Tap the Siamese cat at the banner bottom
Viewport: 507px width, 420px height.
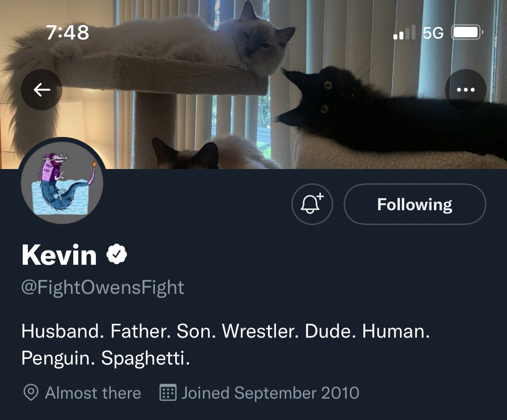coord(191,154)
